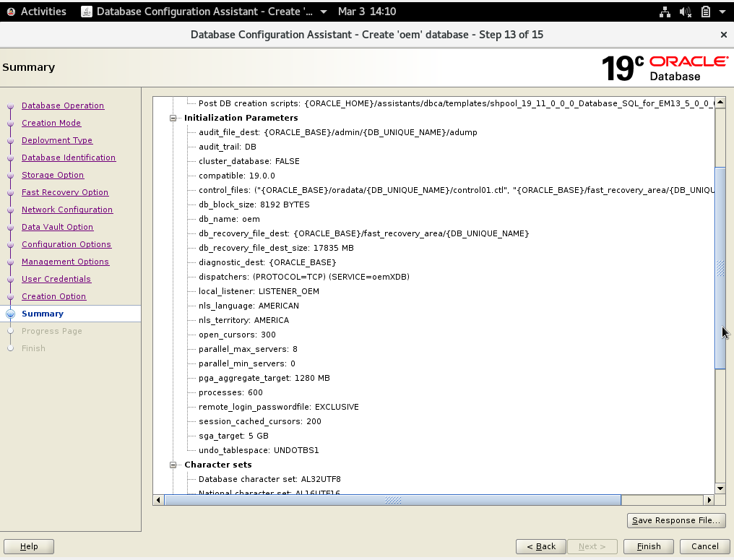Select cluster_database: FALSE row
This screenshot has height=560, width=734.
[249, 162]
